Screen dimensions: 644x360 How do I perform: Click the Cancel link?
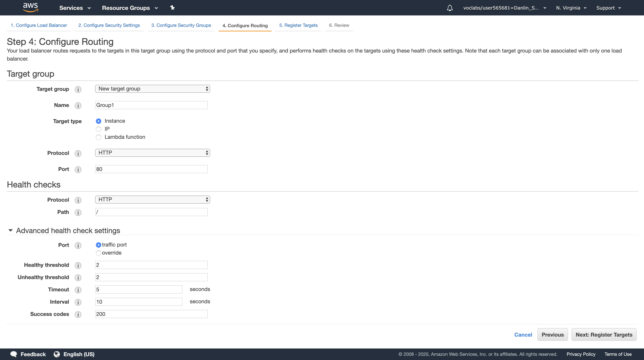523,335
